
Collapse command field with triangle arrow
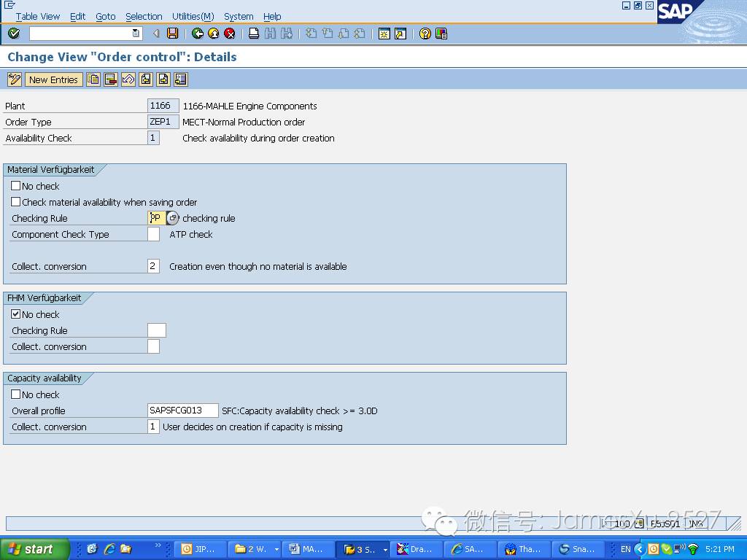click(x=156, y=34)
